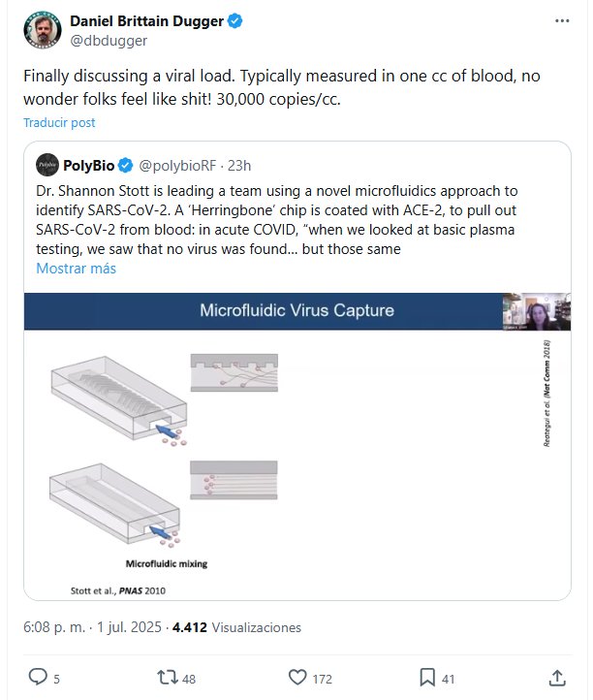Open the three-dot more options menu
The width and height of the screenshot is (593, 700).
click(562, 20)
